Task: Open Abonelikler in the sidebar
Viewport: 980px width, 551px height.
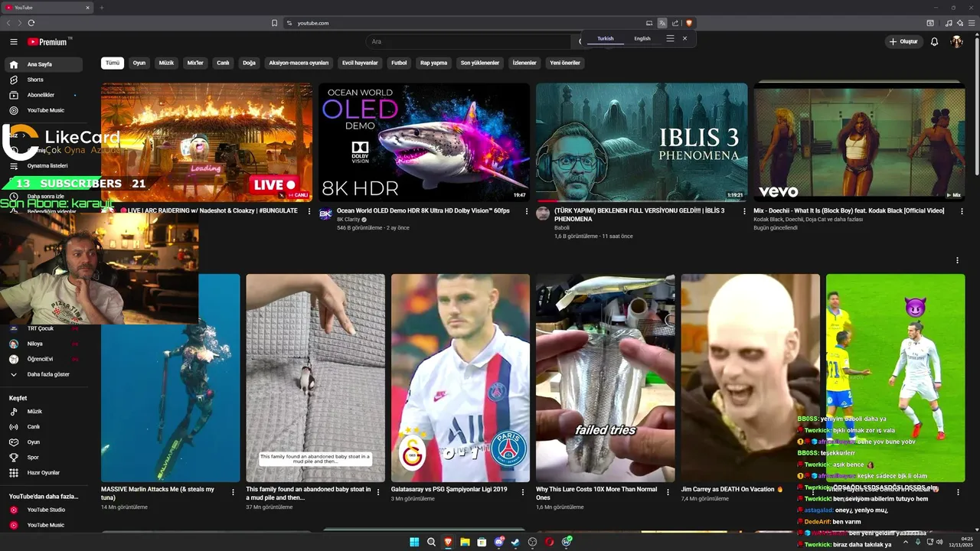Action: coord(43,95)
